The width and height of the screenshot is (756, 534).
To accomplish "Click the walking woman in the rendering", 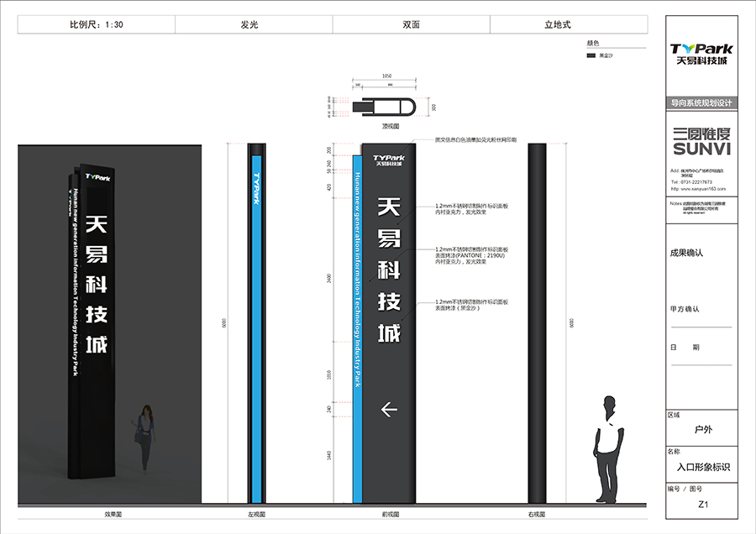I will [x=146, y=437].
